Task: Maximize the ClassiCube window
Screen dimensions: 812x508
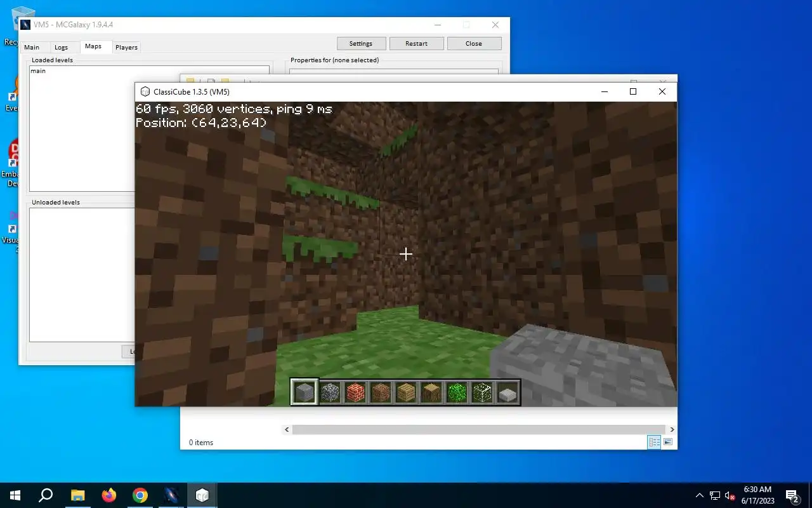Action: pos(632,91)
